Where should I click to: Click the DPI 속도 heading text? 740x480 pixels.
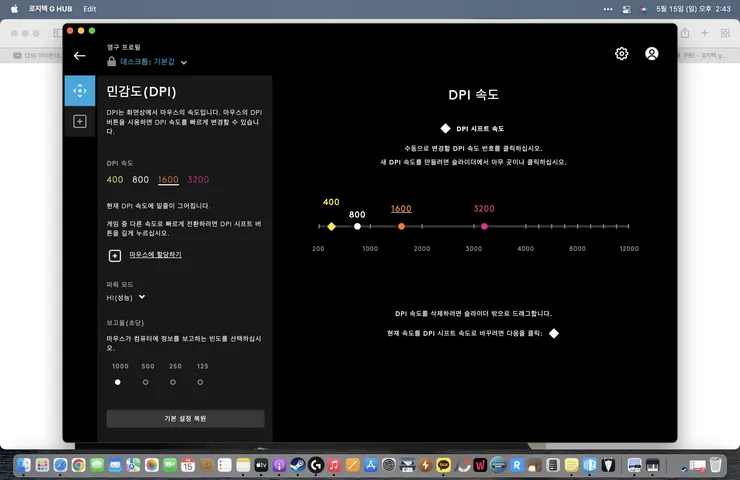pos(473,94)
